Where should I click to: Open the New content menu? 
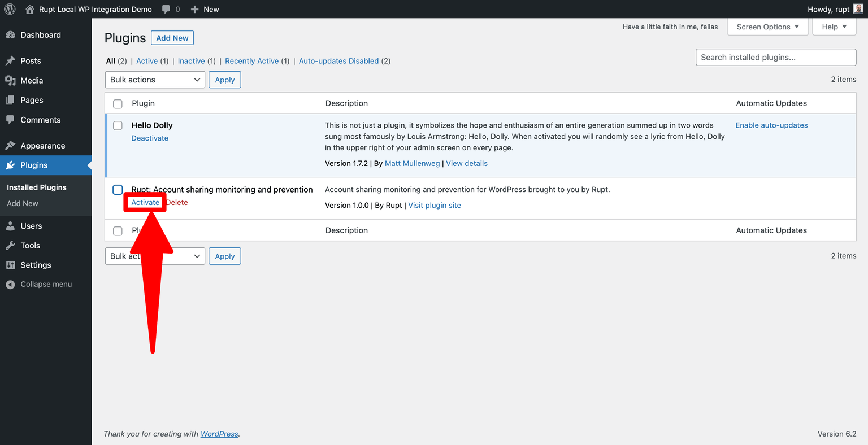(205, 9)
